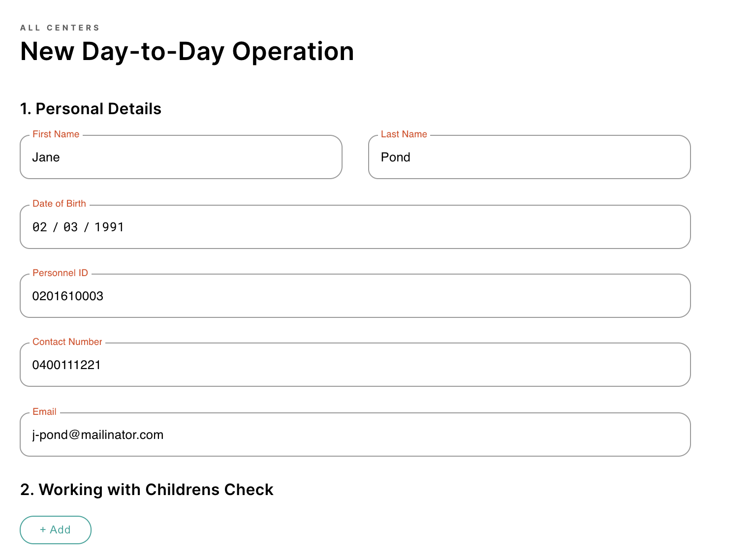Select the month segment 02 in Date of Birth

click(x=40, y=227)
